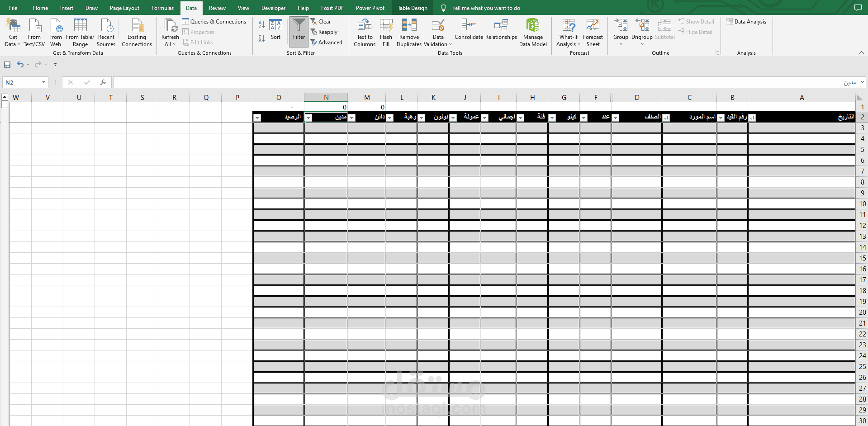Open the Get Data menu
868x426 pixels.
[x=13, y=33]
